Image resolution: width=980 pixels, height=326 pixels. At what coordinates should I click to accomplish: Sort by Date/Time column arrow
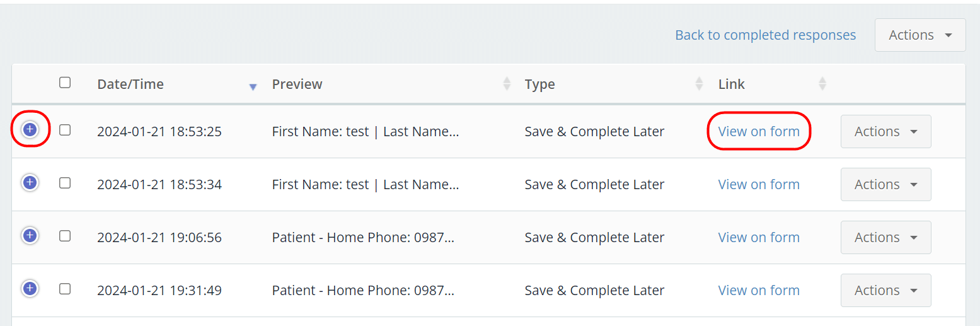pyautogui.click(x=253, y=87)
